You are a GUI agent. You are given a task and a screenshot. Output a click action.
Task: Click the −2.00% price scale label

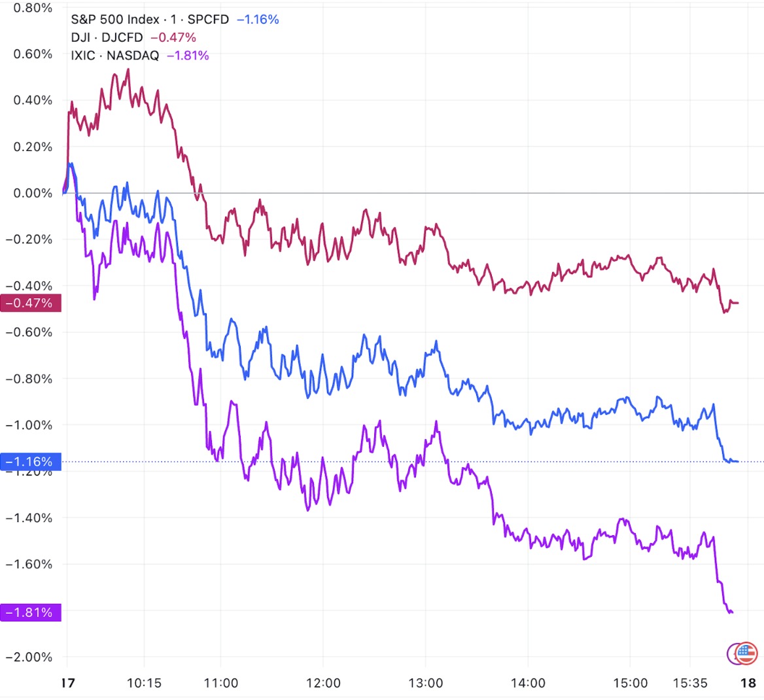coord(29,657)
